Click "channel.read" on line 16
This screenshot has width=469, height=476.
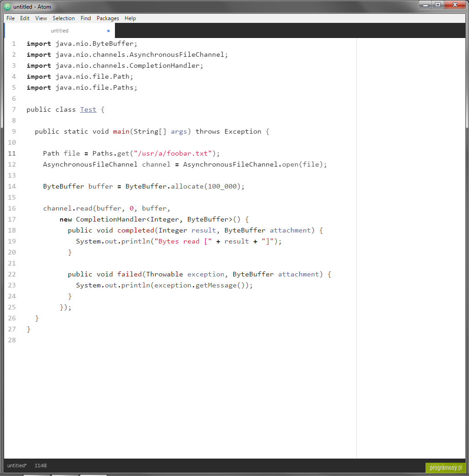(x=68, y=208)
